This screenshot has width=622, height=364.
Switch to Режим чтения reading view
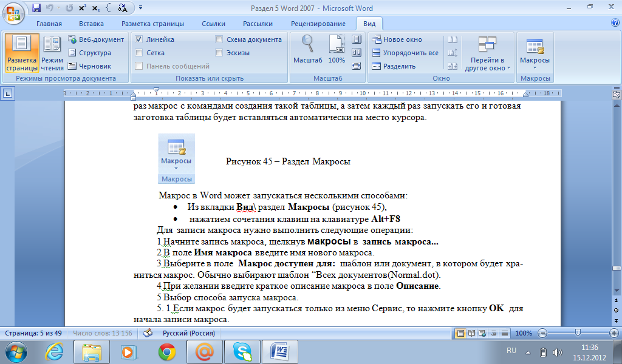[x=52, y=53]
